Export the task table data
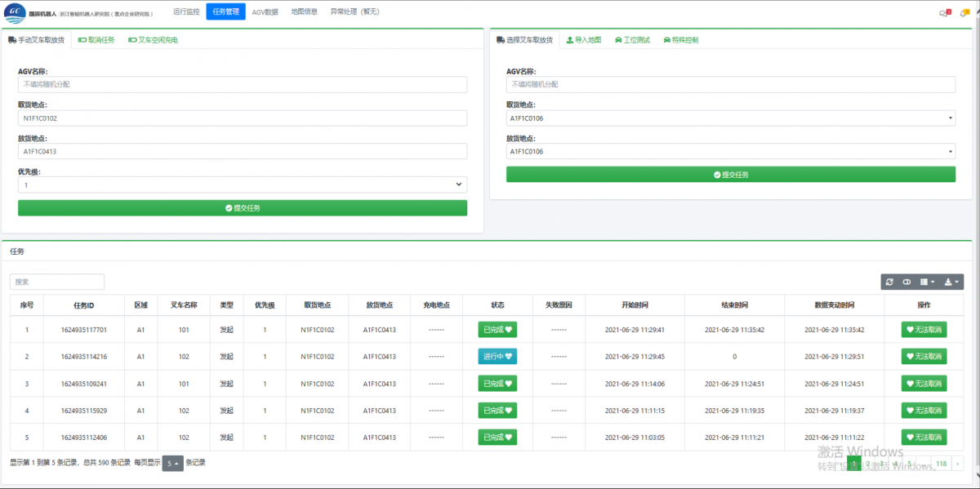Viewport: 980px width, 489px height. tap(949, 282)
